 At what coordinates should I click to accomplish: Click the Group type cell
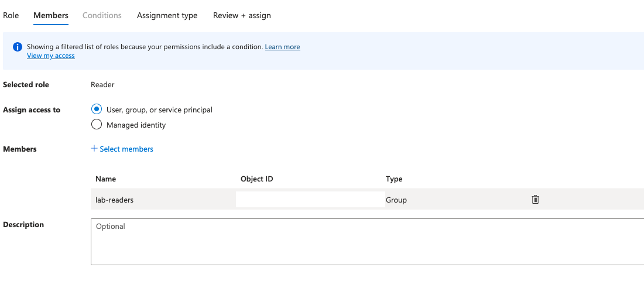(396, 200)
